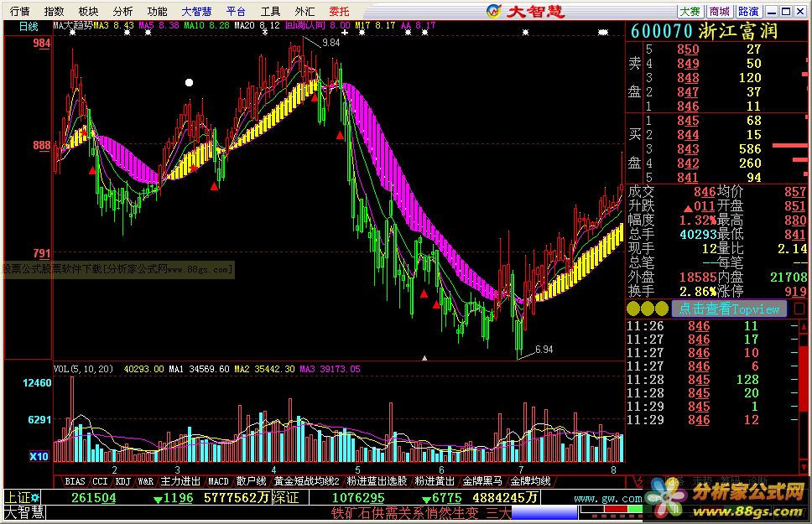This screenshot has width=812, height=524.
Task: Click the scrolling news ticker 铁矿石供需关系
Action: point(421,513)
